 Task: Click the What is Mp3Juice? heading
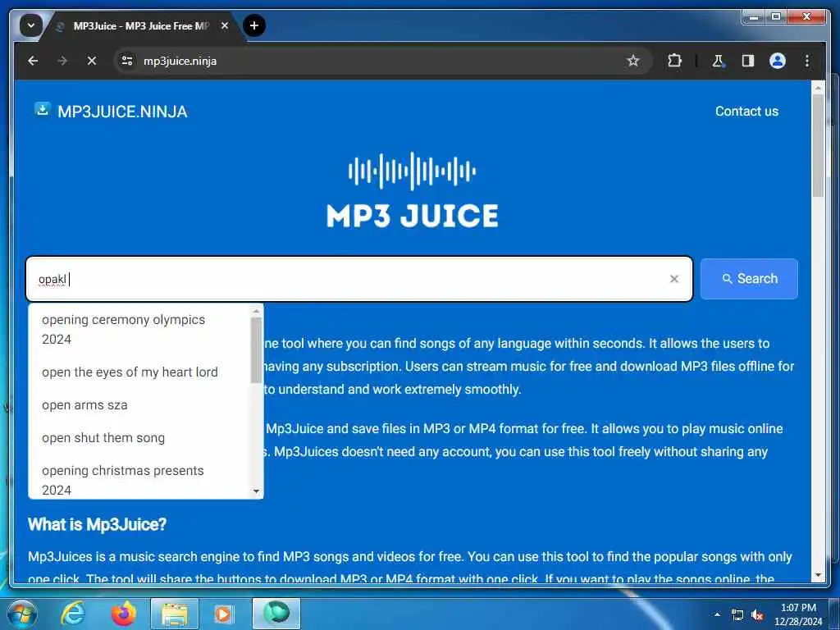[x=97, y=524]
